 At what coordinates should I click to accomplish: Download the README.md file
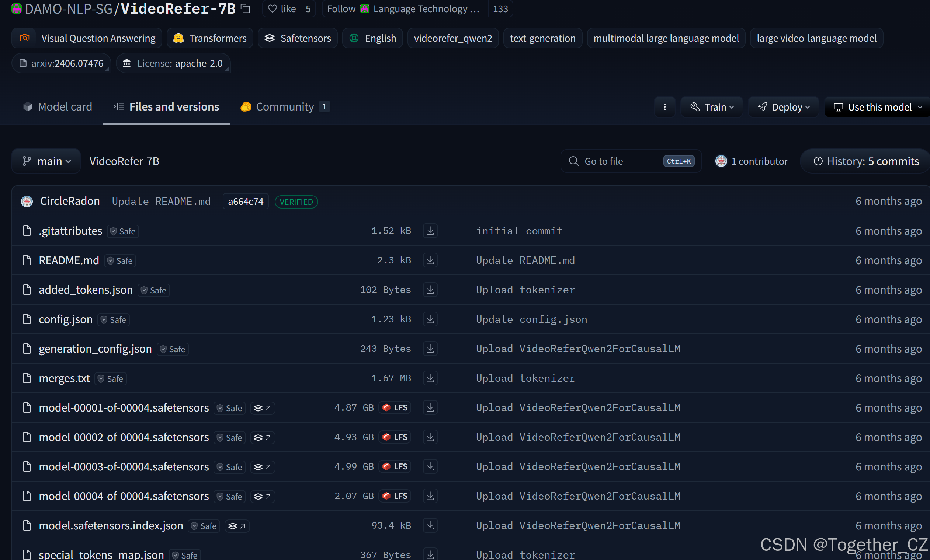(430, 260)
